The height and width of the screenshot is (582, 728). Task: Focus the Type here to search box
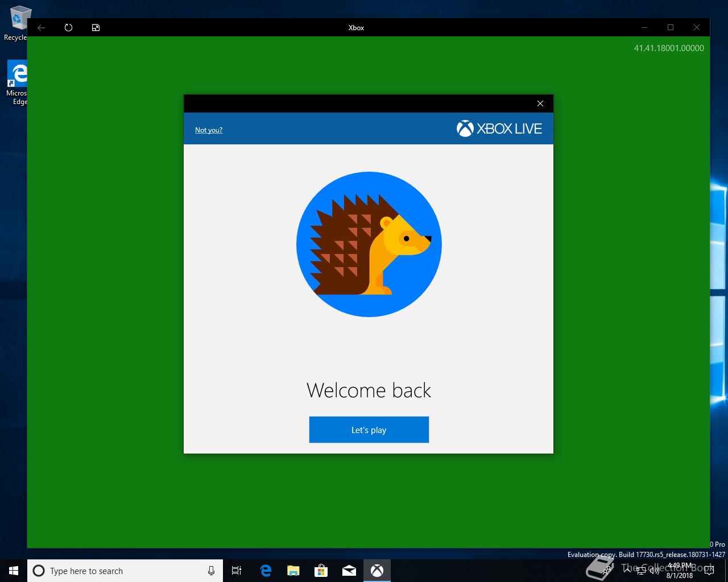click(125, 571)
